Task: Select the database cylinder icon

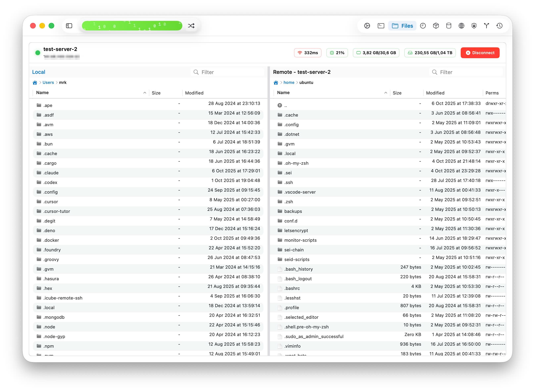Action: pyautogui.click(x=448, y=26)
